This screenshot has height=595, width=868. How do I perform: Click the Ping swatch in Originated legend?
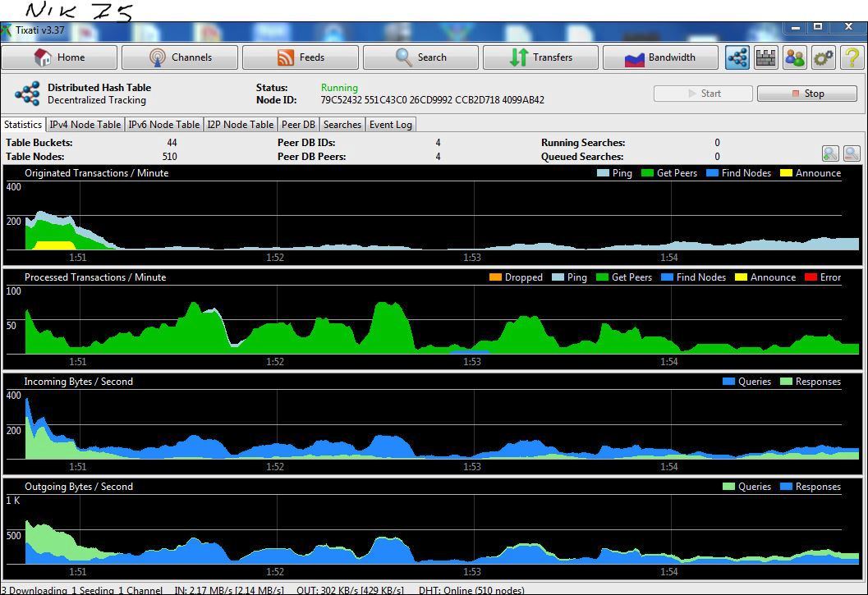point(603,173)
